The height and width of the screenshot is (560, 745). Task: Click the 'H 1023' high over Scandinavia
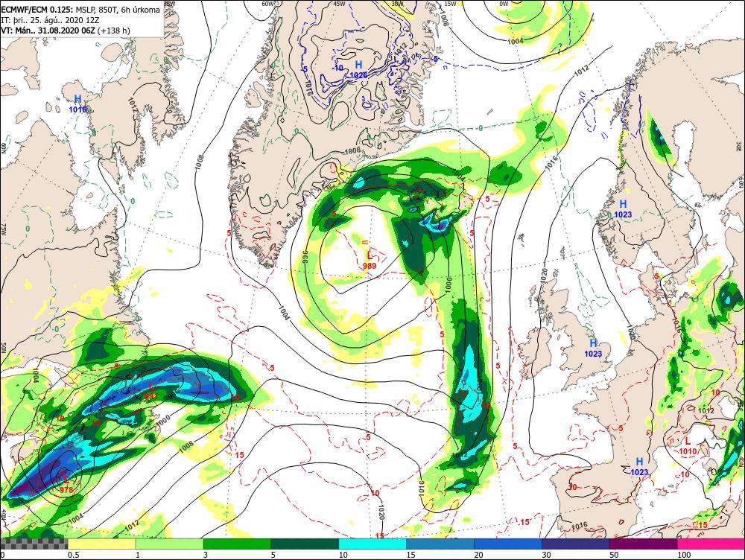click(623, 209)
